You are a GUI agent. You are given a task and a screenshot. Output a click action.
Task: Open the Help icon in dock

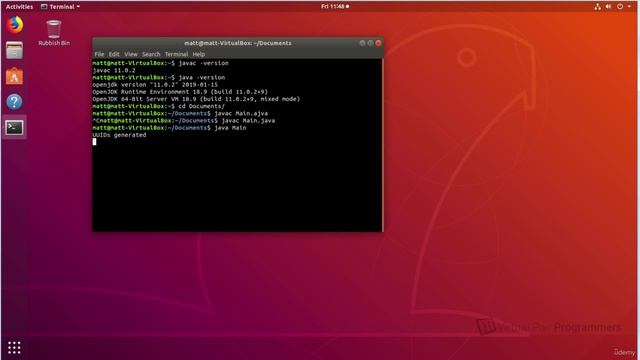pos(15,102)
